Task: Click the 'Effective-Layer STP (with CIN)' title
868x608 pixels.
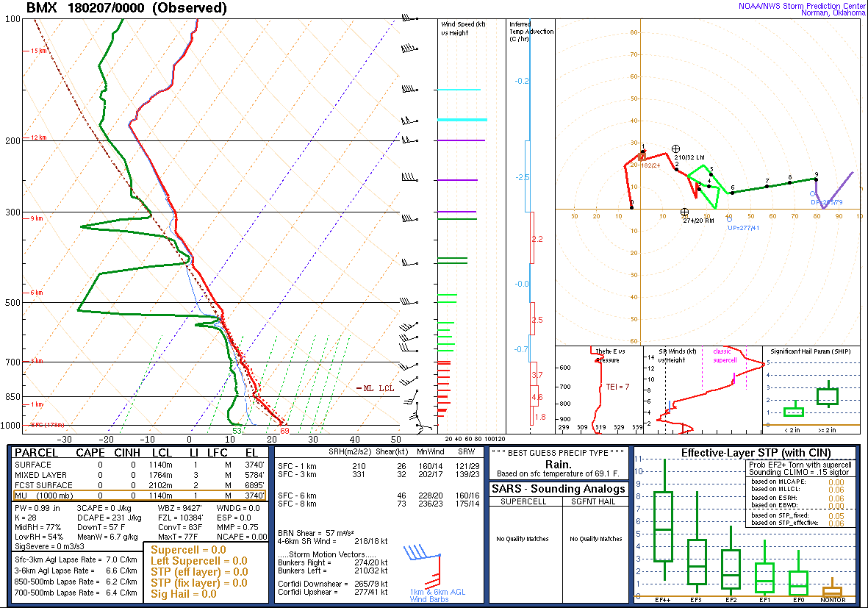Action: [756, 453]
